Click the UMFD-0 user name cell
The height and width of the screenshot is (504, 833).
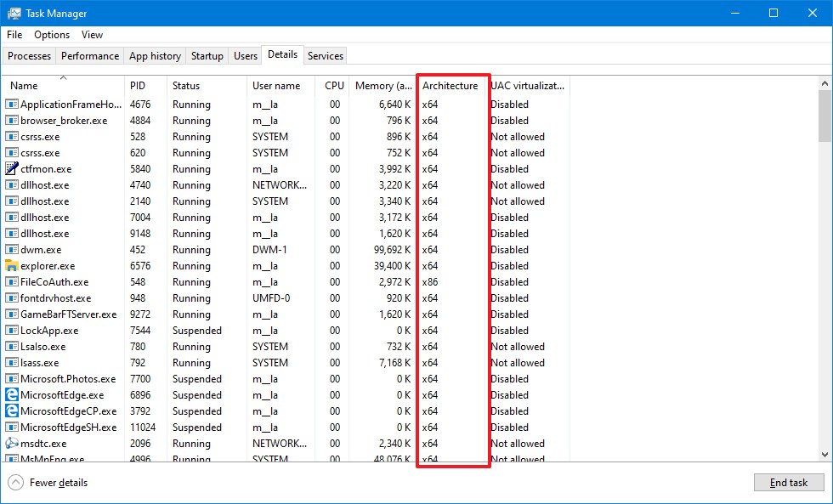271,298
